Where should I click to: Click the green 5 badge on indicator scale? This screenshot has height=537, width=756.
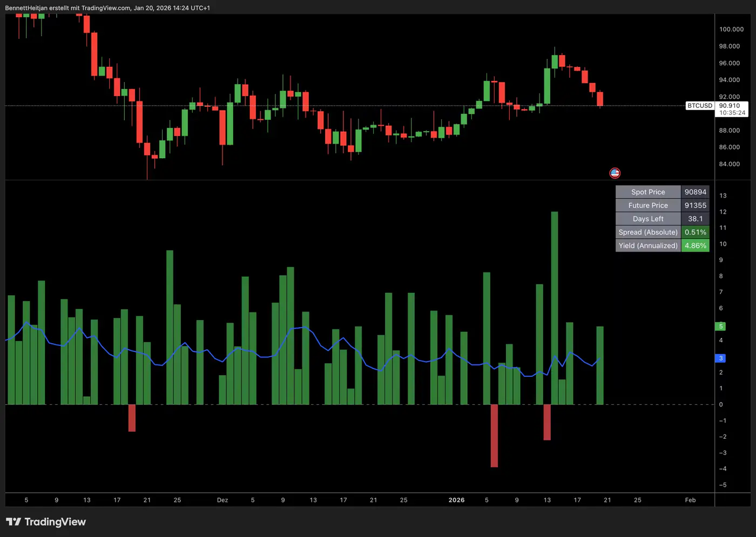(720, 327)
